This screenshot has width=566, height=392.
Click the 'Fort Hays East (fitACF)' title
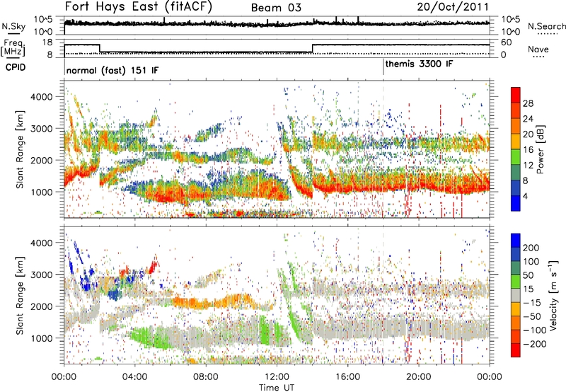click(x=138, y=6)
